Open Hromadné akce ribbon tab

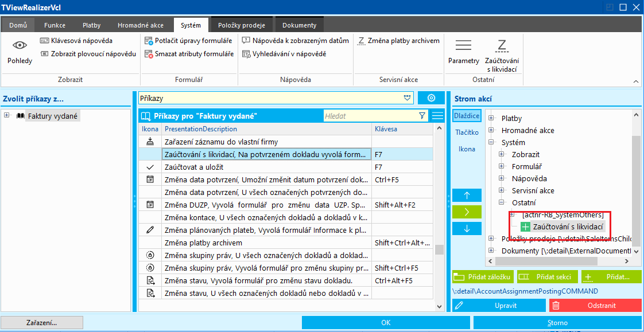click(x=141, y=25)
